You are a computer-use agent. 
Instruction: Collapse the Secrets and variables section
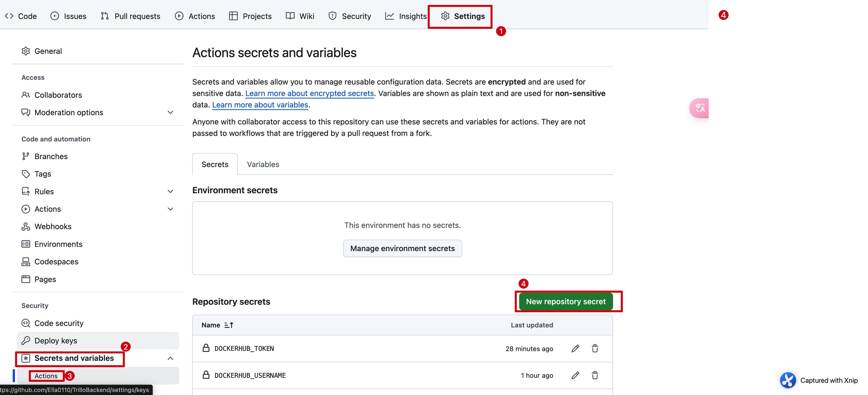point(171,358)
